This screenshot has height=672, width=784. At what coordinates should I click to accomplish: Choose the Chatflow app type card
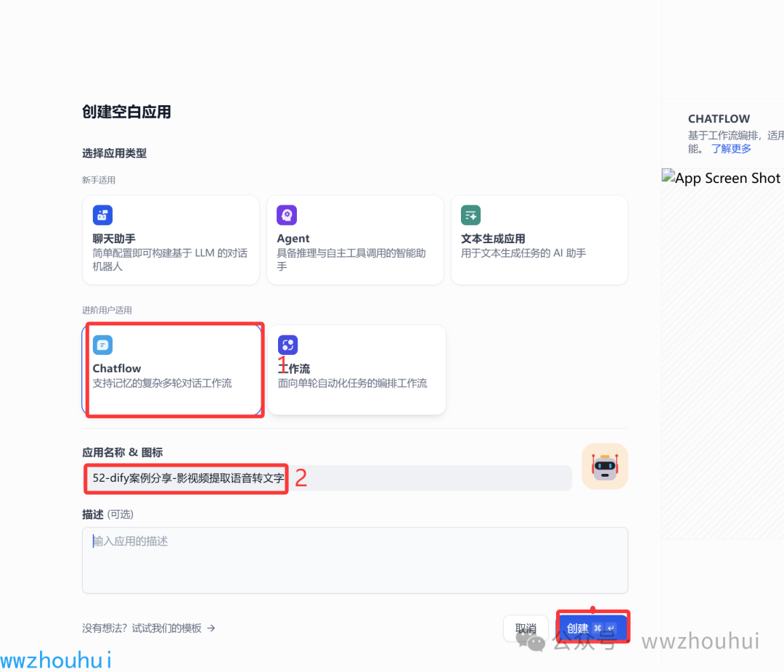click(x=172, y=369)
